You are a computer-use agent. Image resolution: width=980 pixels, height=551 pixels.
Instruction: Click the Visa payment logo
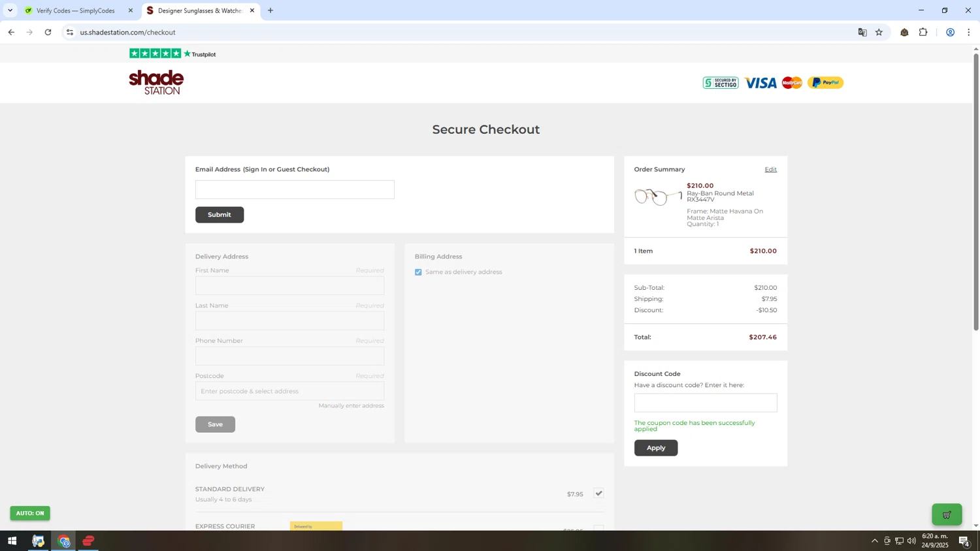pyautogui.click(x=760, y=83)
